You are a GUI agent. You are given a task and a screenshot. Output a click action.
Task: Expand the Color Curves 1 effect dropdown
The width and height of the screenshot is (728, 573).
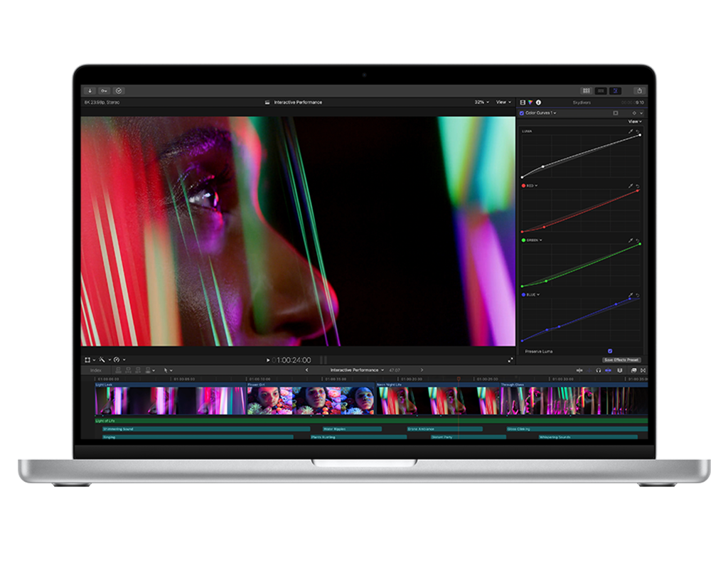[x=555, y=113]
